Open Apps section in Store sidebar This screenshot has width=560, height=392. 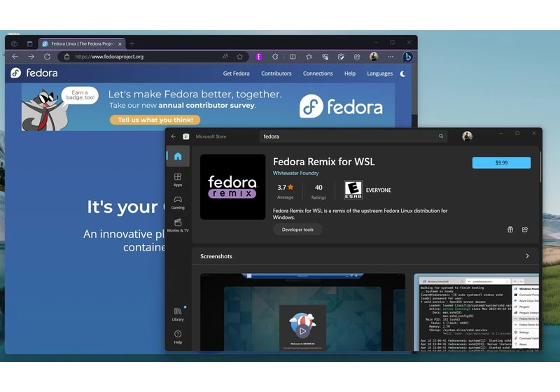[x=178, y=180]
